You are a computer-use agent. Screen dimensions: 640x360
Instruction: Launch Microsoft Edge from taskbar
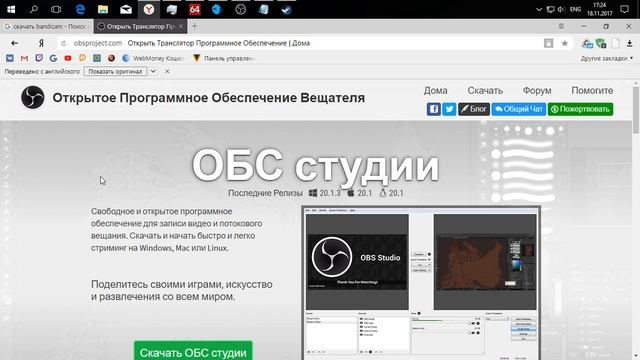click(80, 9)
